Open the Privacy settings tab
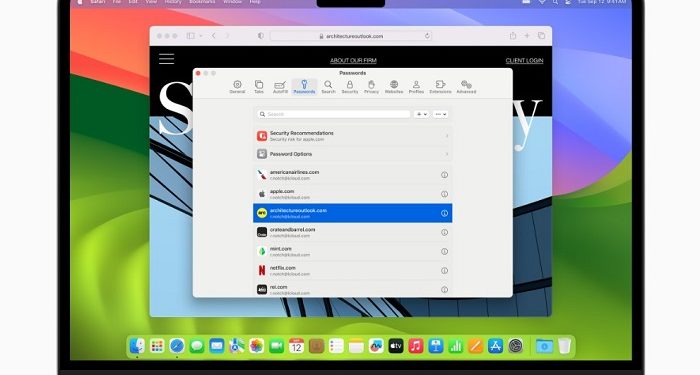700x375 pixels. pyautogui.click(x=371, y=87)
